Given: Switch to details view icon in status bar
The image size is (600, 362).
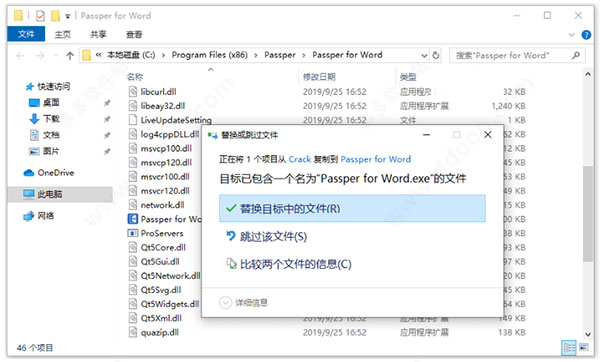Looking at the screenshot, I should point(569,347).
